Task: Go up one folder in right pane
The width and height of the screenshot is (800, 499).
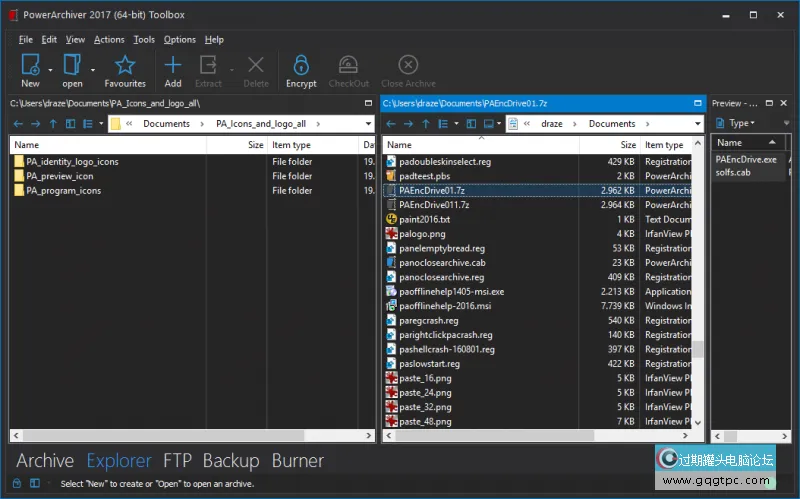Action: pos(425,124)
